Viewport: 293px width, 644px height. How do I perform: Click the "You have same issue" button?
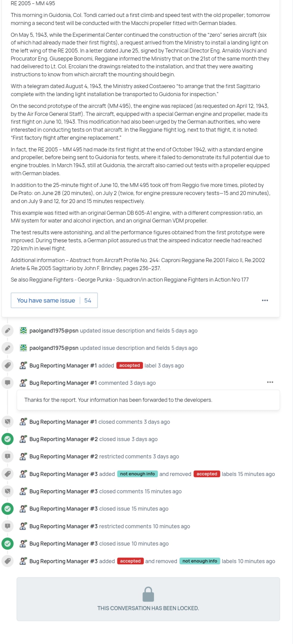point(46,300)
